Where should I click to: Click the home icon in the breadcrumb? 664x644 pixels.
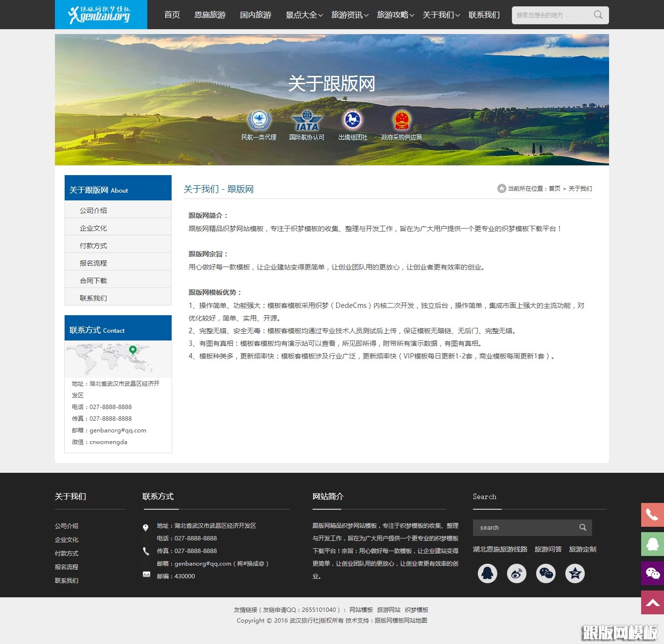click(502, 188)
